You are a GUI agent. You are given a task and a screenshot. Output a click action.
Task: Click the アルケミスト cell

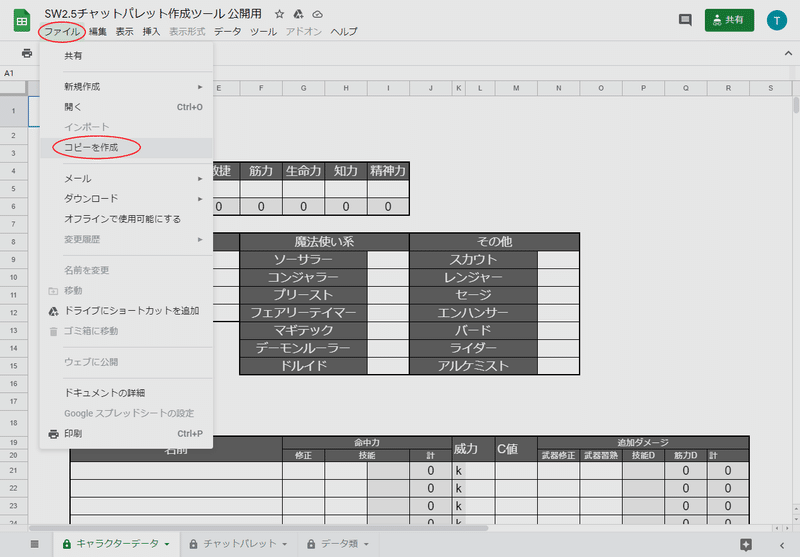(473, 366)
